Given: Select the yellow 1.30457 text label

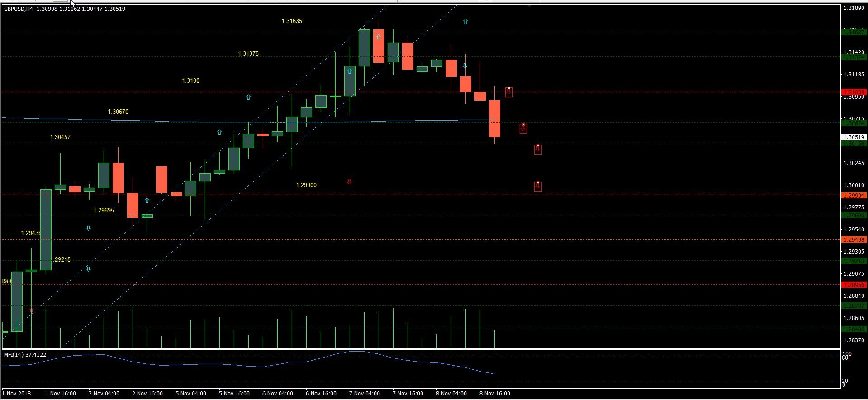Looking at the screenshot, I should point(60,137).
